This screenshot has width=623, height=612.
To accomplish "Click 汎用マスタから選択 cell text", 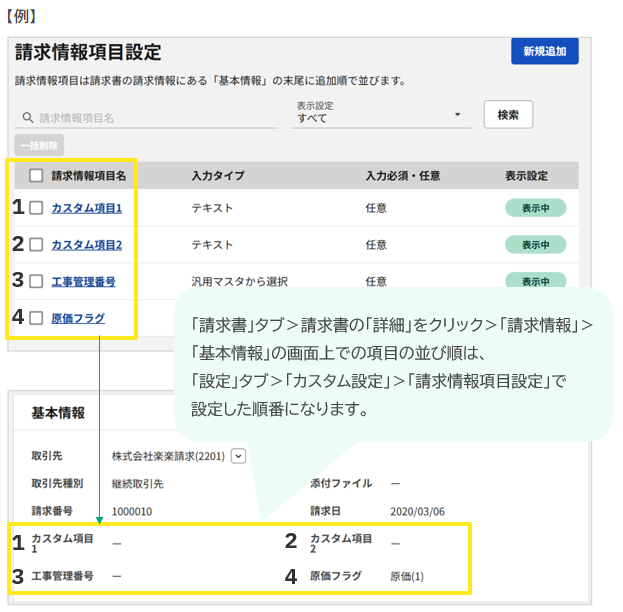I will 240,281.
